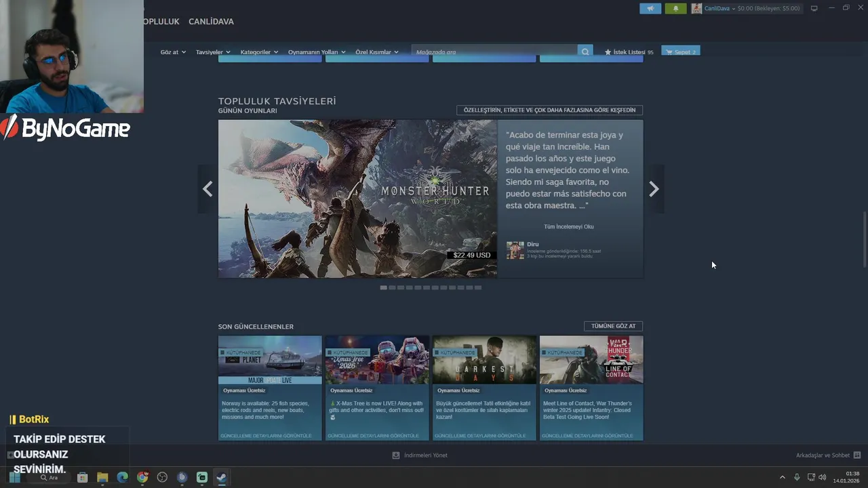Image resolution: width=868 pixels, height=488 pixels.
Task: Click Tüm İncelemeyi Oku link
Action: 568,226
